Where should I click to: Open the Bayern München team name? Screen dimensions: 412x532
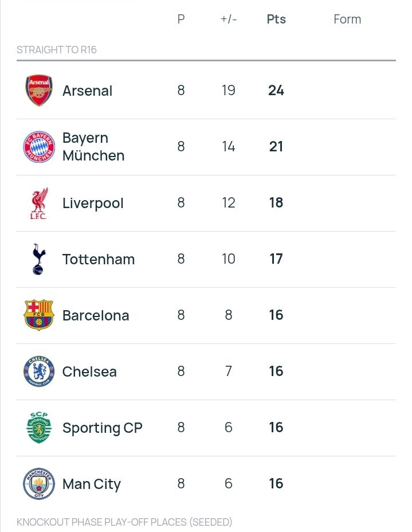tap(93, 147)
